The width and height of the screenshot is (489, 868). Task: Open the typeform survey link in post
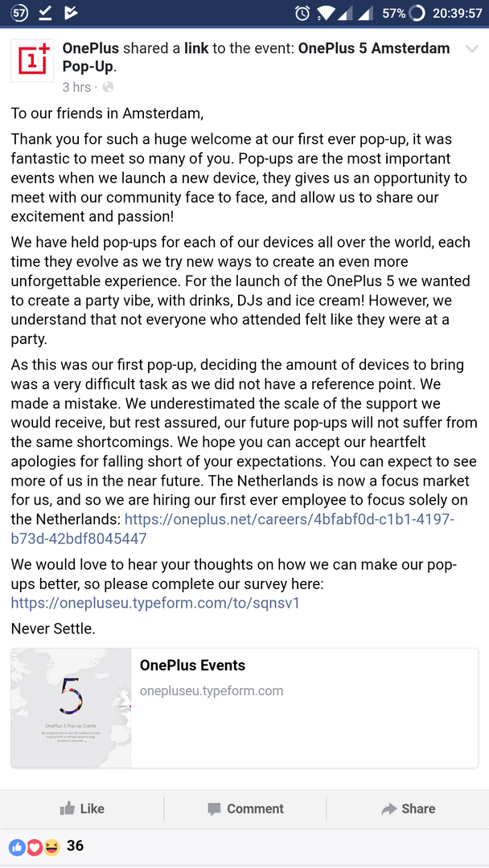pyautogui.click(x=155, y=603)
